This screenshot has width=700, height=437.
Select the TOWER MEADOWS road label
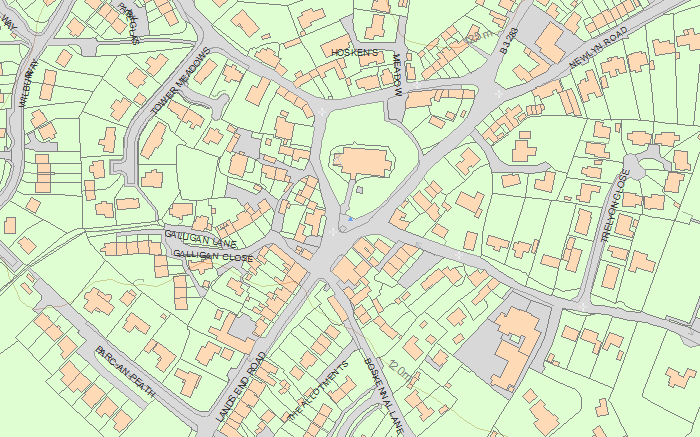click(x=180, y=80)
